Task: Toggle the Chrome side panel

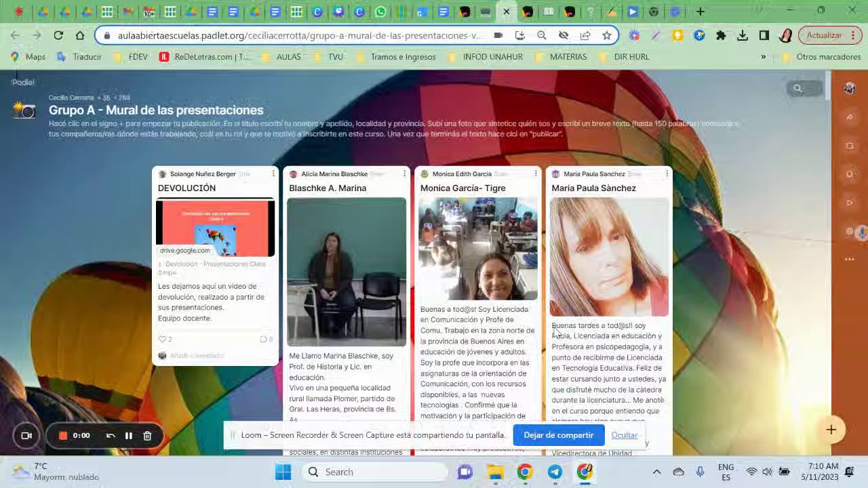Action: click(764, 35)
